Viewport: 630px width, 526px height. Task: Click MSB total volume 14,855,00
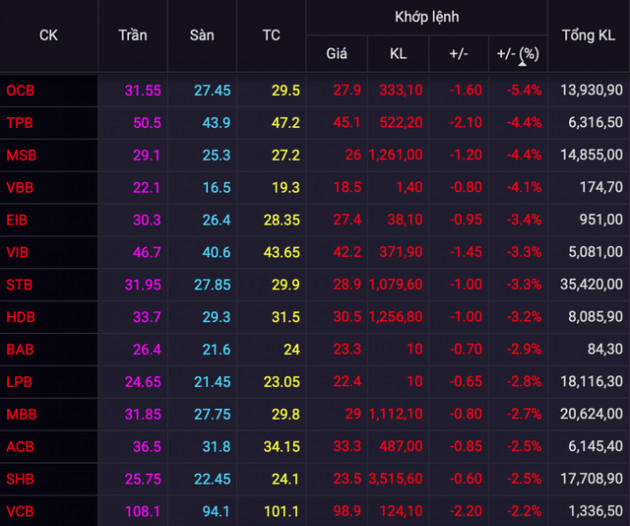coord(591,155)
